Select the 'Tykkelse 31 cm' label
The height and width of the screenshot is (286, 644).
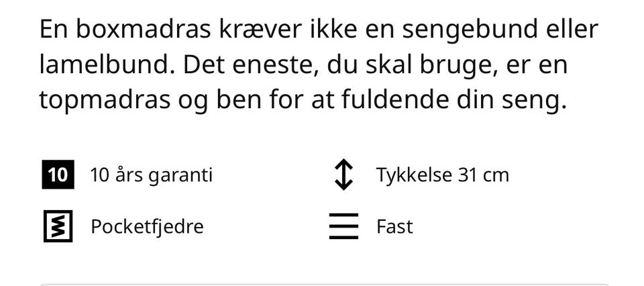(x=442, y=175)
